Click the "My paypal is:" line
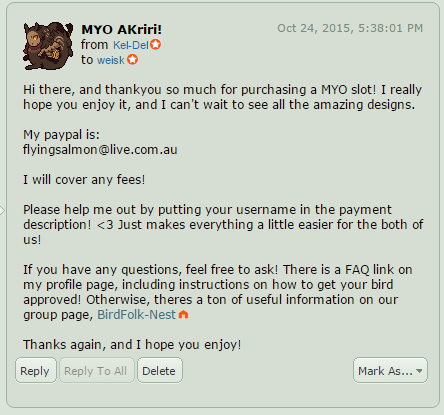 (x=61, y=135)
